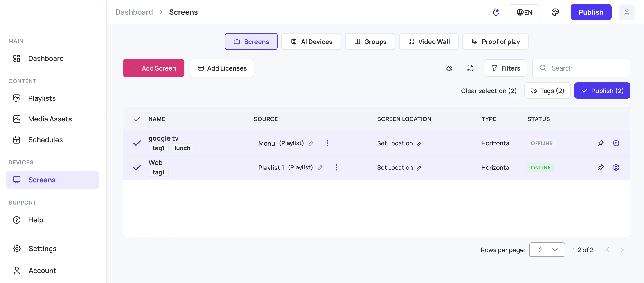Deselect the google tv row checkmark

(137, 143)
